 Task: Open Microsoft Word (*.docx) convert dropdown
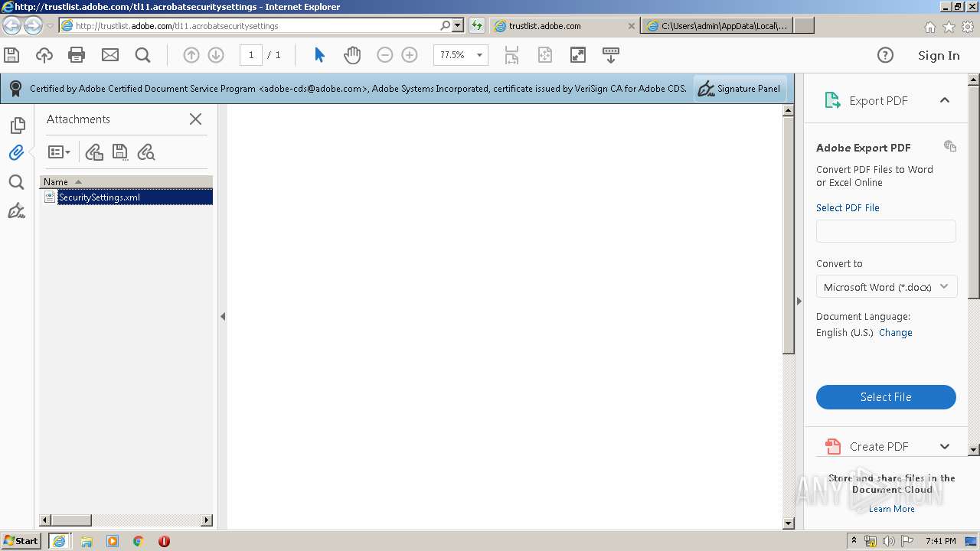(x=887, y=287)
